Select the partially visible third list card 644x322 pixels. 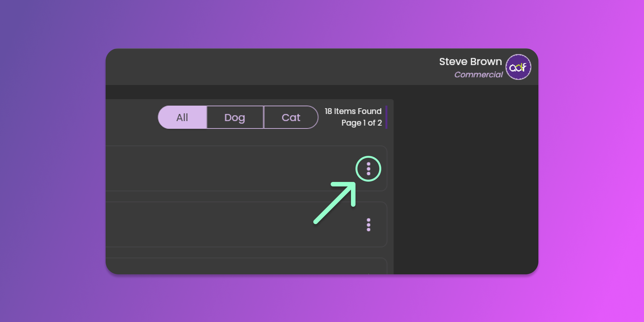[225, 267]
